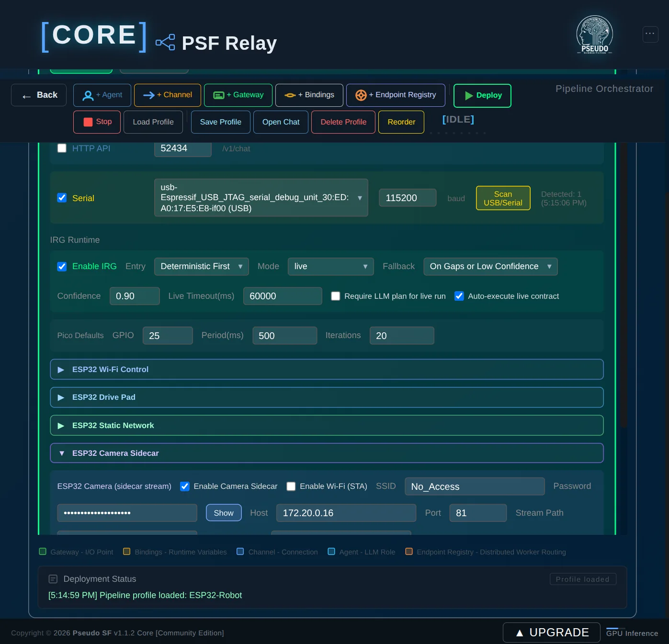
Task: Add a new Agent
Action: point(102,95)
